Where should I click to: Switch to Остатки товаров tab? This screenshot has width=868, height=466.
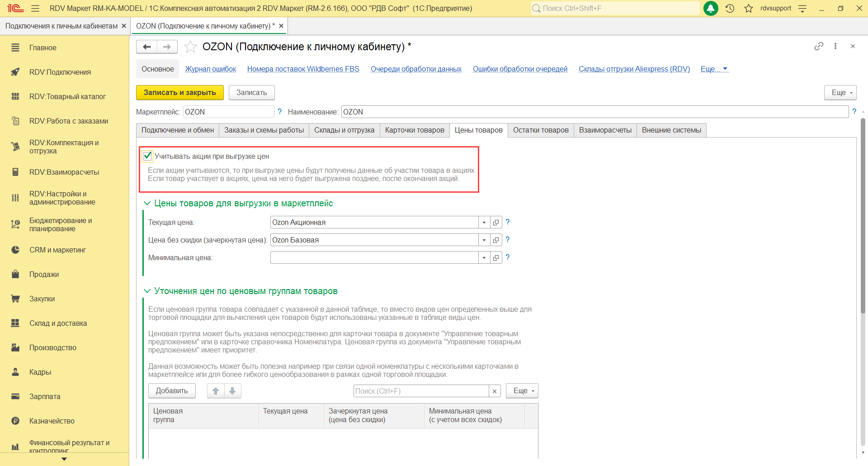[541, 130]
